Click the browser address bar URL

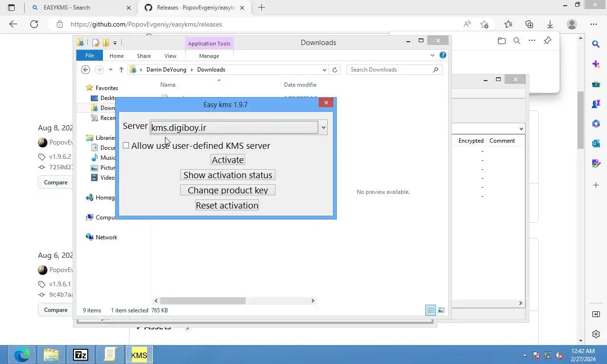coord(146,24)
